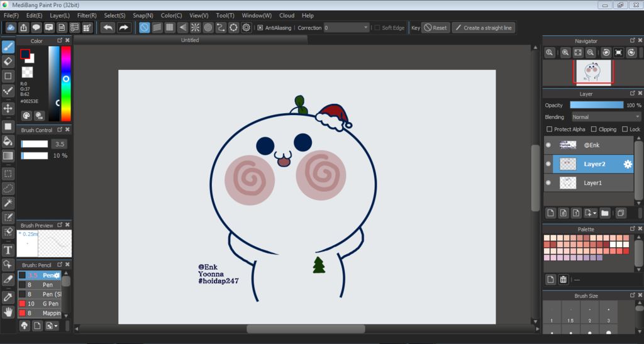Select the @Enk layer row
The height and width of the screenshot is (344, 644).
[589, 145]
